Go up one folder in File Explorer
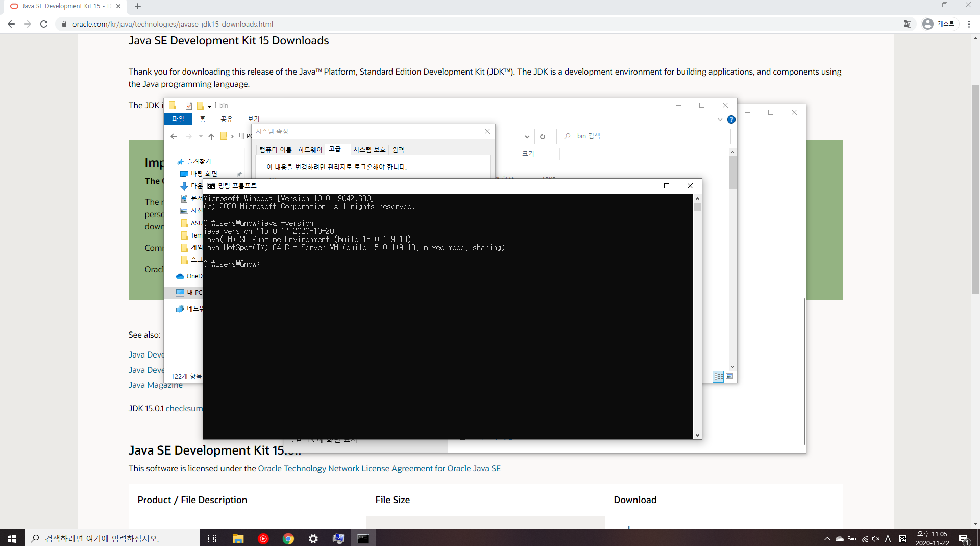This screenshot has height=546, width=980. [x=211, y=136]
